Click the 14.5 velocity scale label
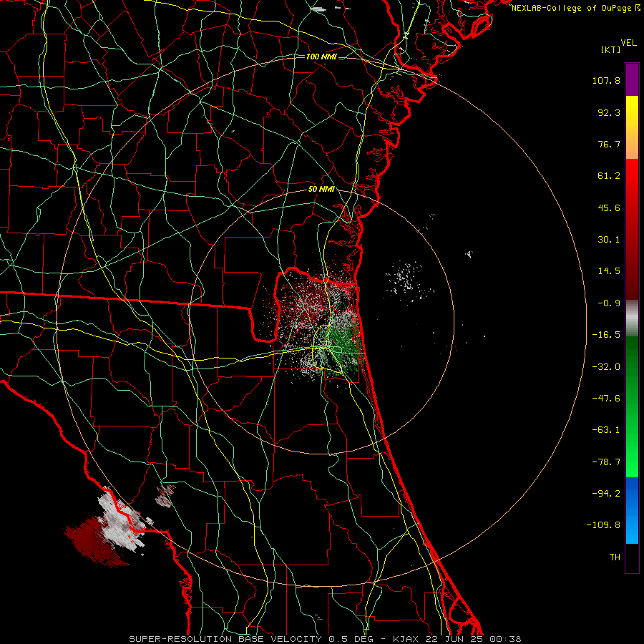 click(609, 271)
